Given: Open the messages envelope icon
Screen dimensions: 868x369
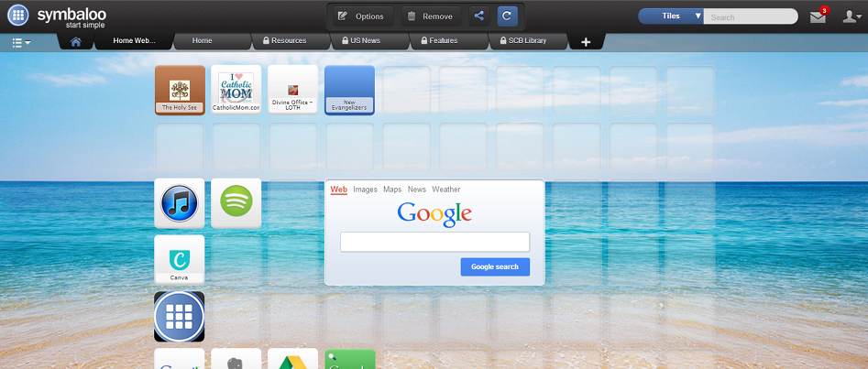Looking at the screenshot, I should (x=818, y=16).
